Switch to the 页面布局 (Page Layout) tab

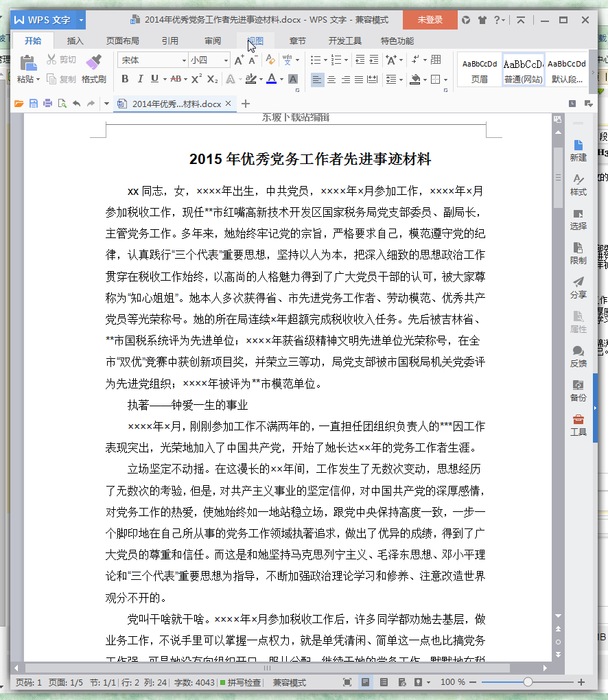tap(122, 40)
